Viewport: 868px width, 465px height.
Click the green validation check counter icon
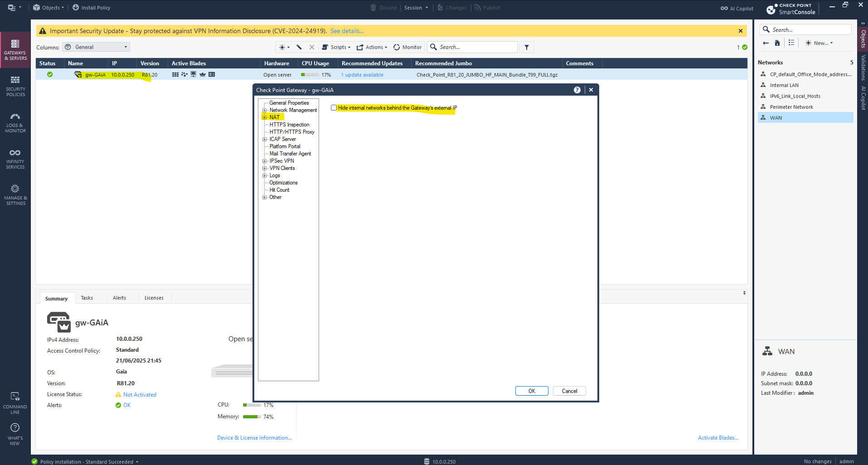pos(745,47)
